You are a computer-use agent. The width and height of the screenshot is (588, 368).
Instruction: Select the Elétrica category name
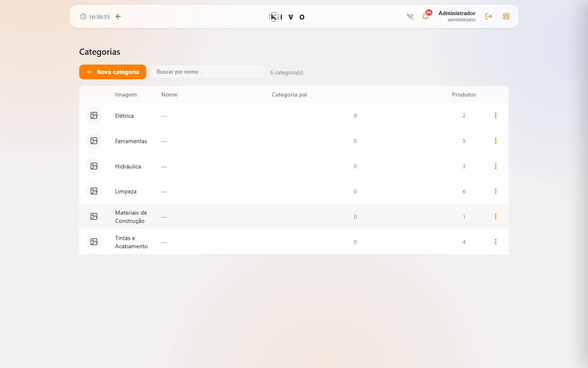(124, 116)
